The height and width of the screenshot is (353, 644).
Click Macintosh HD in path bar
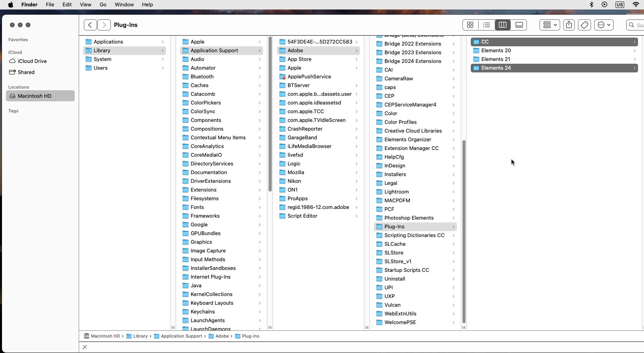pyautogui.click(x=102, y=336)
